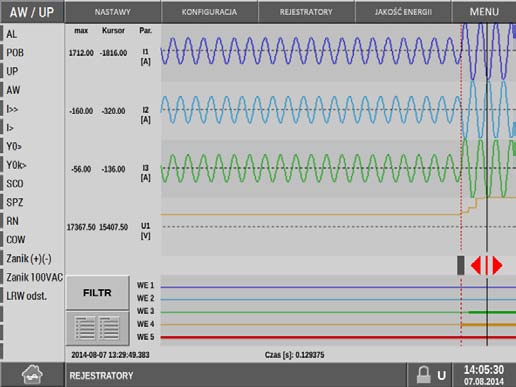Viewport: 516px width, 387px height.
Task: Select the LRW odst. sidebar item
Action: pos(27,296)
